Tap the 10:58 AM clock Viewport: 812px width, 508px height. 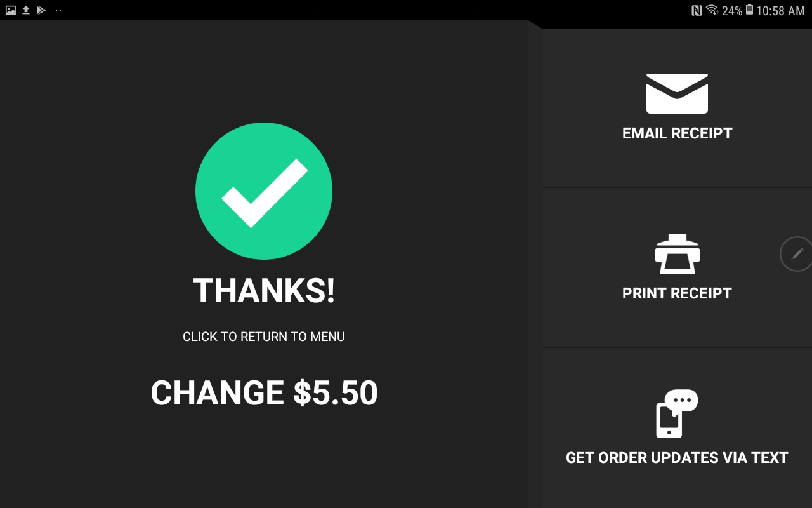point(780,11)
